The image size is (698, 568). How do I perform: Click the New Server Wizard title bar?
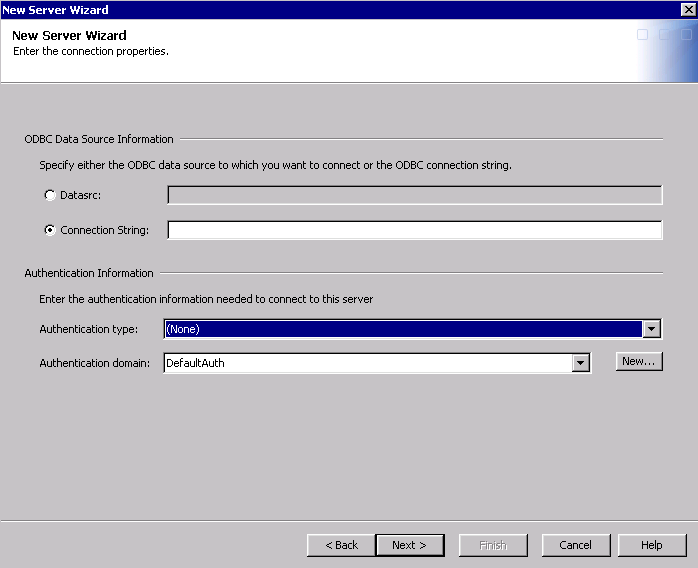tap(300, 10)
